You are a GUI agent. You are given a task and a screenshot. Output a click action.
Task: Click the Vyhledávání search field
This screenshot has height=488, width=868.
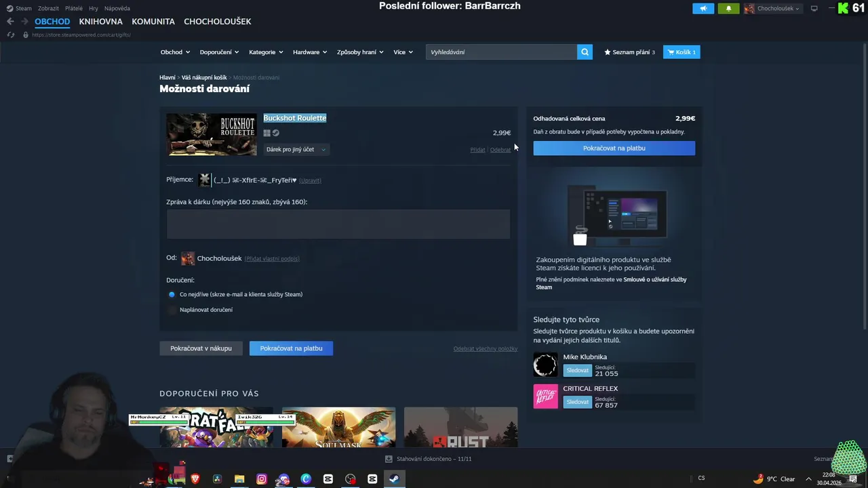(x=501, y=52)
